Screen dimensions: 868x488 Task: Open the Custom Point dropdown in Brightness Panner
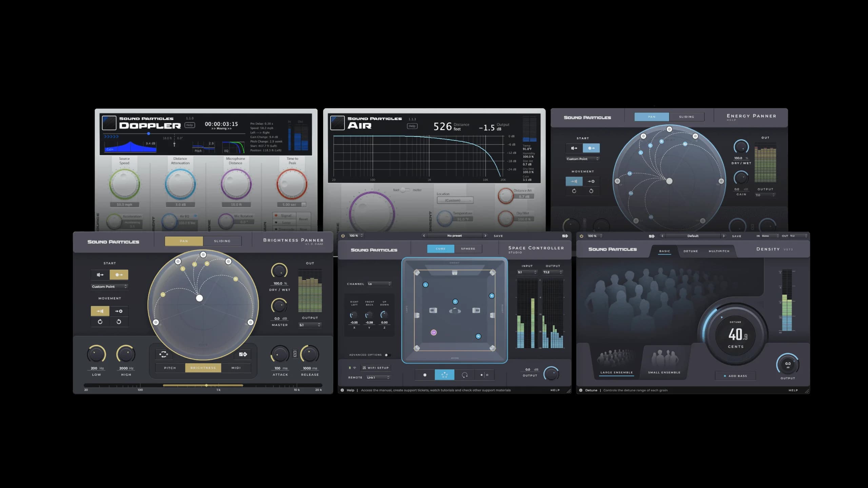(109, 287)
